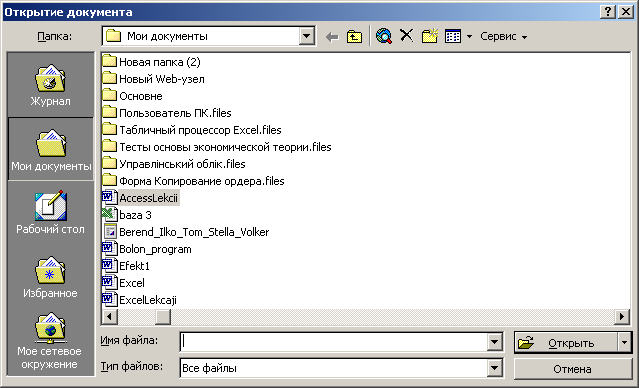Click the Delete (X) toolbar icon
This screenshot has width=639, height=388.
click(406, 36)
